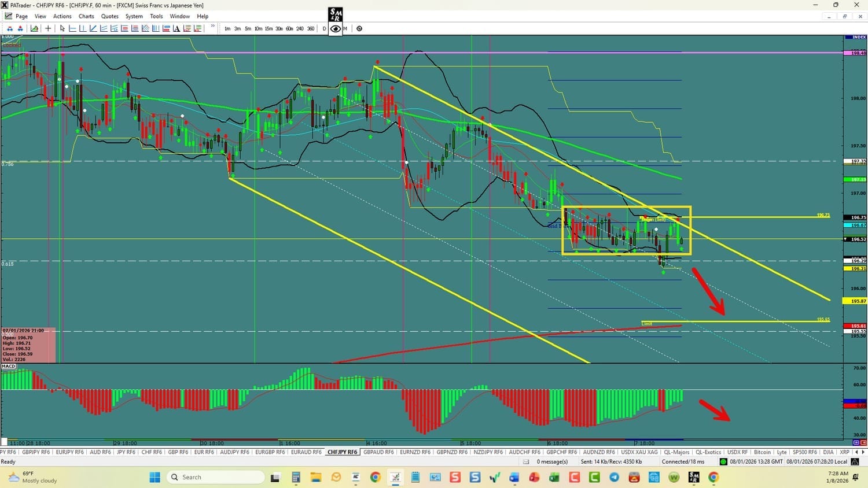Viewport: 868px width, 488px height.
Task: Click the text annotation 'A' tool
Action: (176, 28)
